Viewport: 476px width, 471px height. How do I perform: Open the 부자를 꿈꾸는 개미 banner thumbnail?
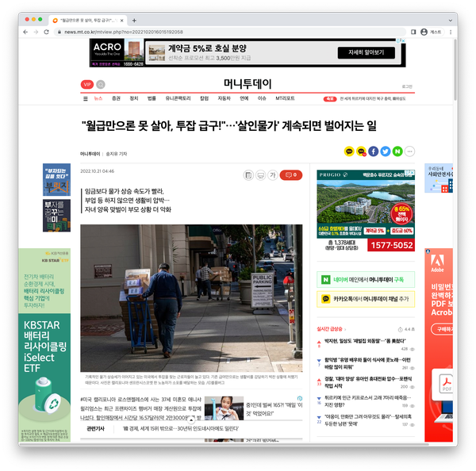click(56, 216)
